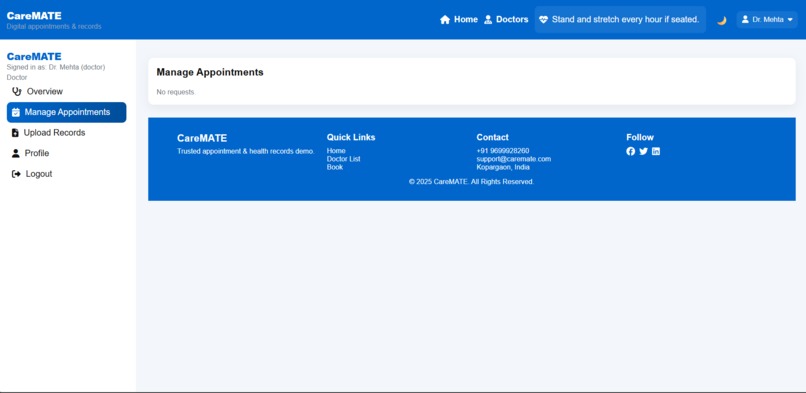Click the Manage Appointments panel heading
806x393 pixels.
[x=210, y=72]
